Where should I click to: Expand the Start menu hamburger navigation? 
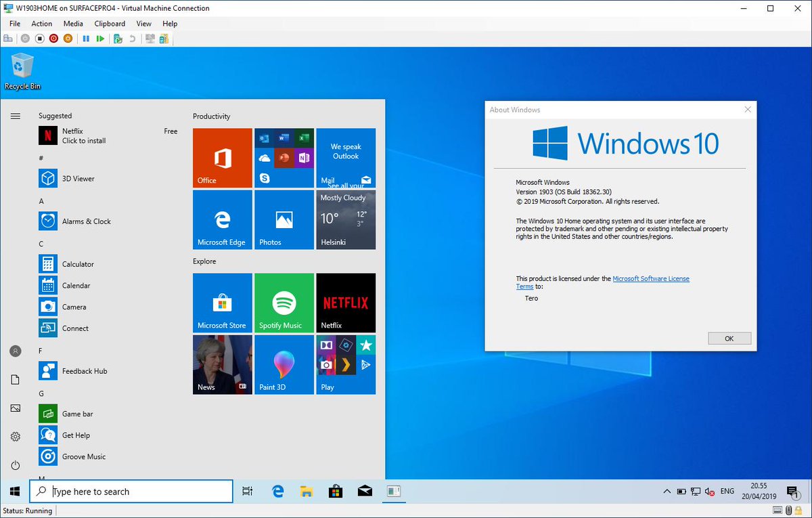coord(16,116)
